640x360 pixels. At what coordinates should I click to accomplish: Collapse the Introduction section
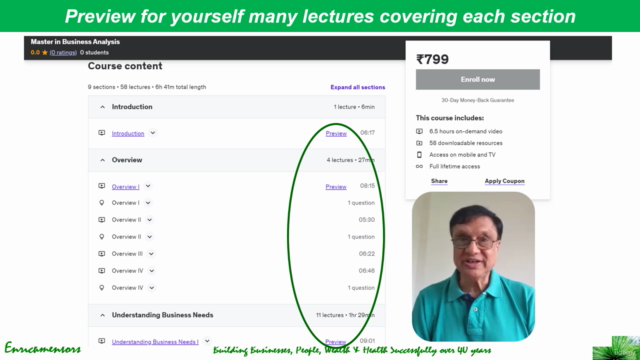pos(102,107)
